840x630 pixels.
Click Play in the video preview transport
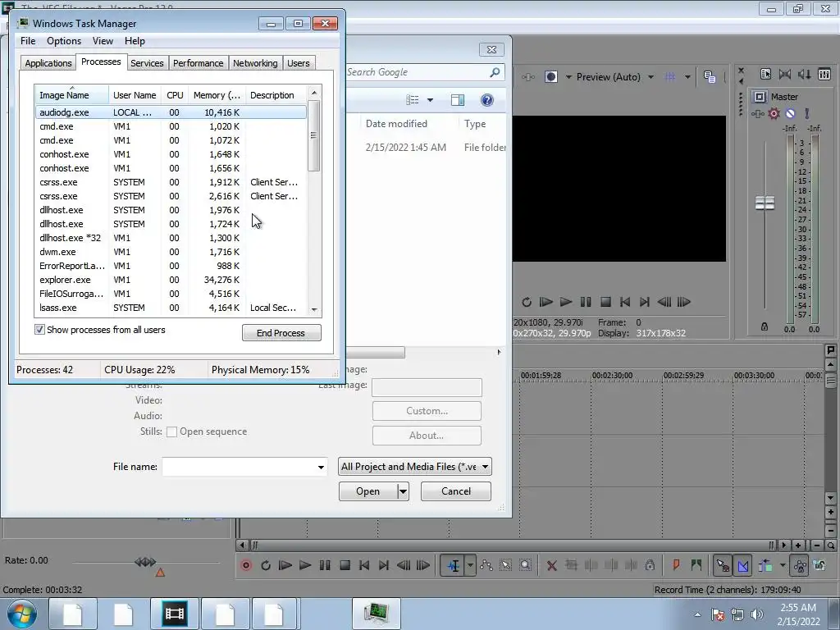(566, 302)
